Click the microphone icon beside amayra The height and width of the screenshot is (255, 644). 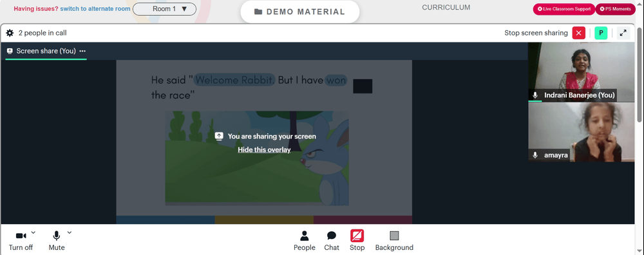coord(535,155)
